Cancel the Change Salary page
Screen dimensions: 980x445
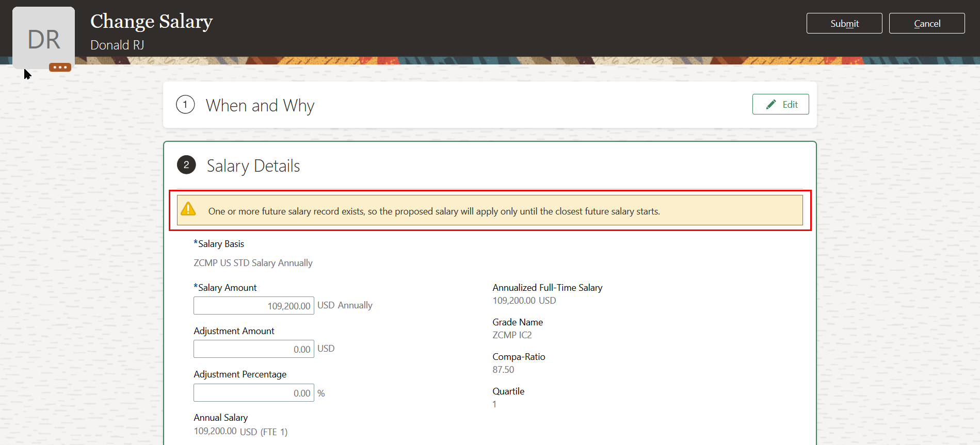pos(927,23)
